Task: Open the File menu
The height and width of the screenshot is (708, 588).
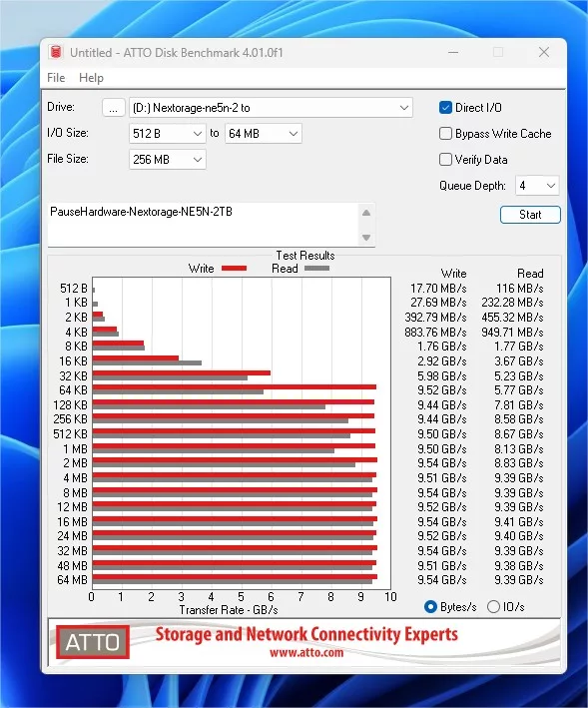Action: click(56, 78)
